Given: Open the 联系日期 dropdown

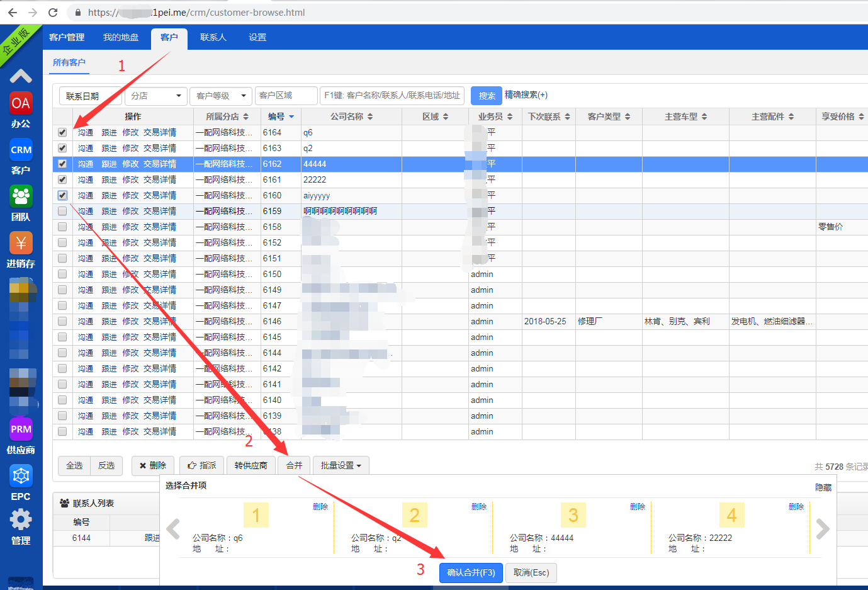Looking at the screenshot, I should point(91,96).
